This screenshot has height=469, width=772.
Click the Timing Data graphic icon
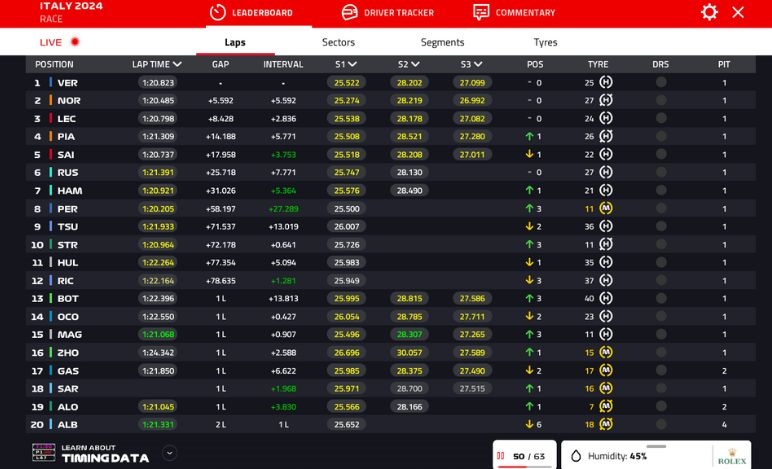[43, 453]
